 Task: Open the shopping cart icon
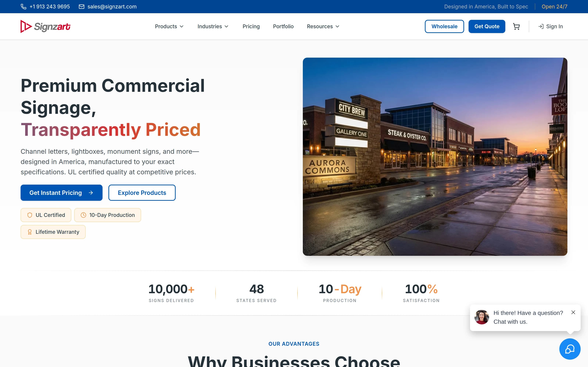[516, 26]
